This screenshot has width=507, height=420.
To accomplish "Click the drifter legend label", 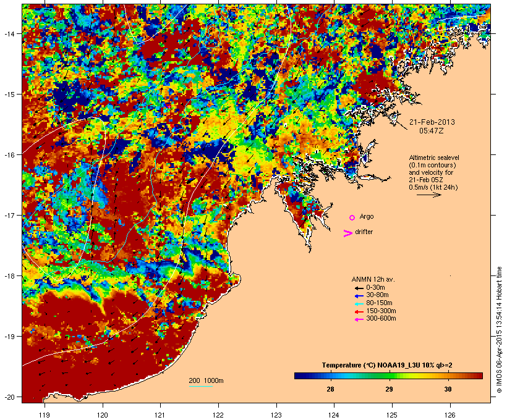I will click(364, 232).
